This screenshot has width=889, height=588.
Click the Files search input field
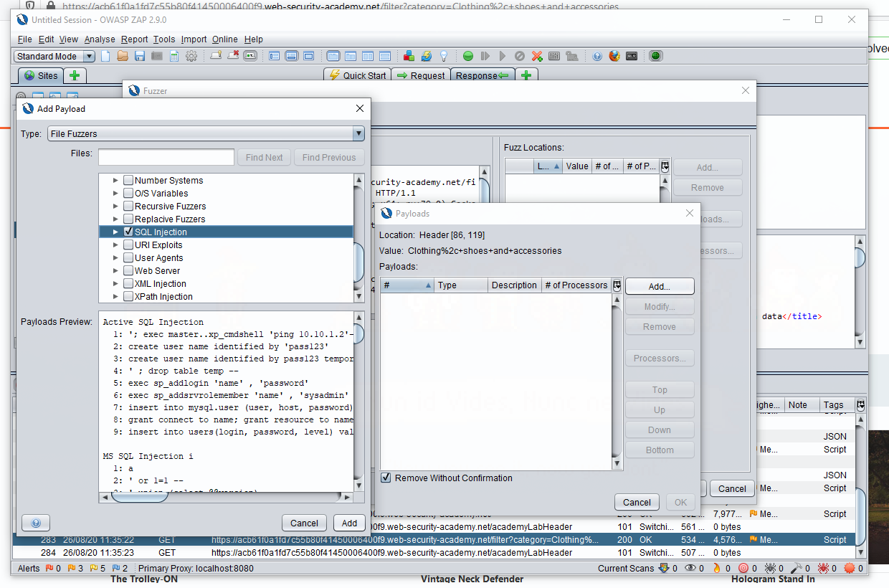tap(166, 157)
